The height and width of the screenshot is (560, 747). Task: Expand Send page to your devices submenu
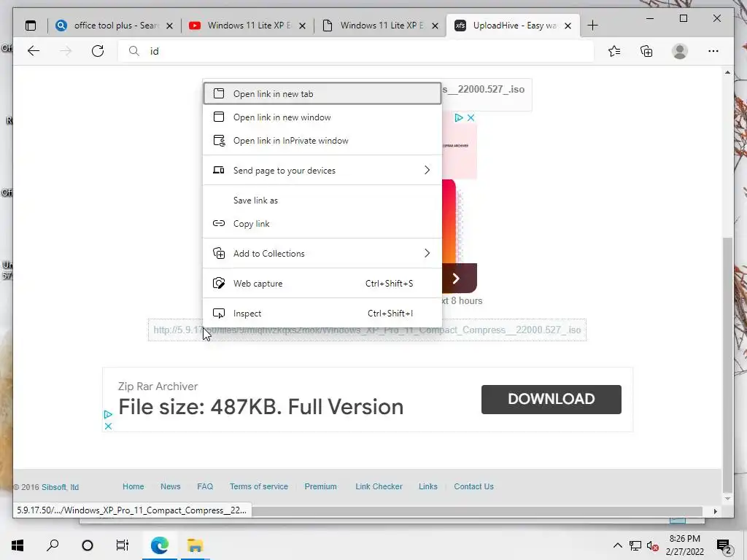322,171
